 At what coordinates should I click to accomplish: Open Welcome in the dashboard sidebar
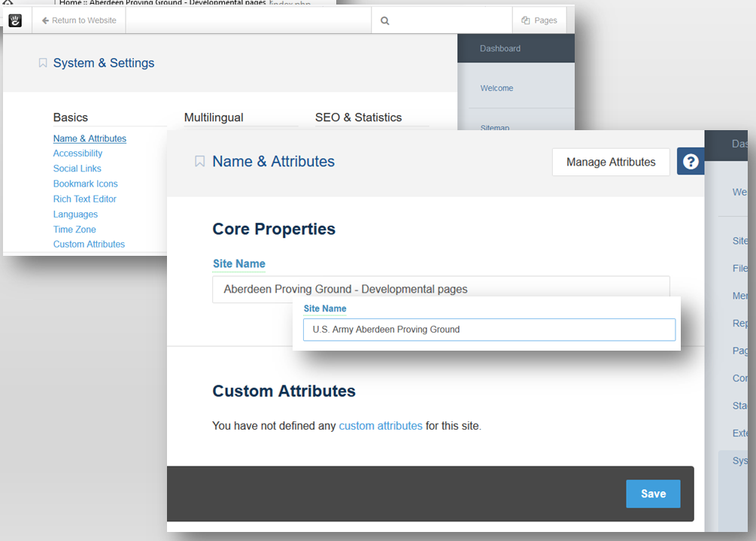(496, 88)
